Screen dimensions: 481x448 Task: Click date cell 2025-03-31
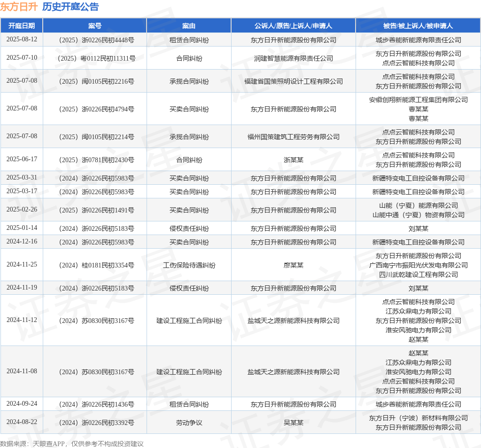point(22,178)
